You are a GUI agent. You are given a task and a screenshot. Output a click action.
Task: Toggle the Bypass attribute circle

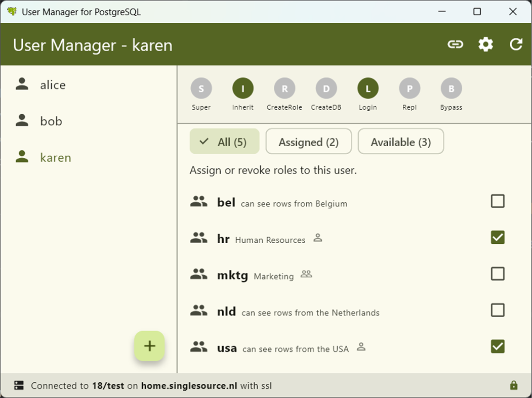[x=451, y=89]
